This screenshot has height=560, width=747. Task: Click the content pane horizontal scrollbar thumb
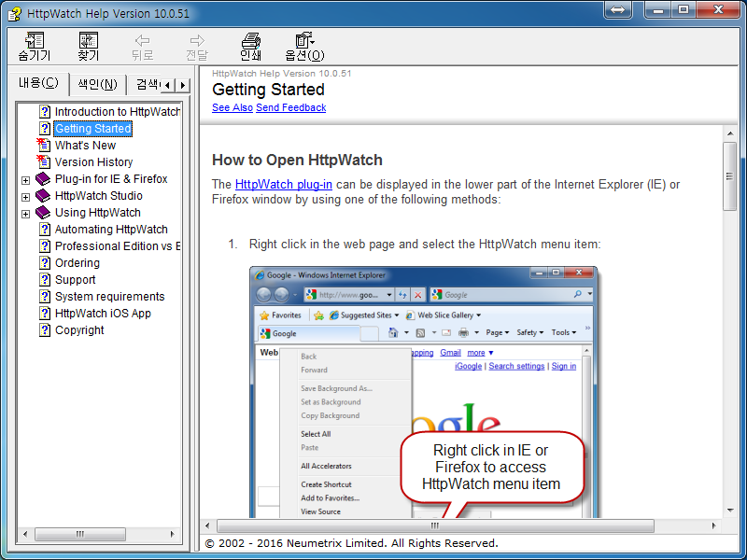point(435,525)
